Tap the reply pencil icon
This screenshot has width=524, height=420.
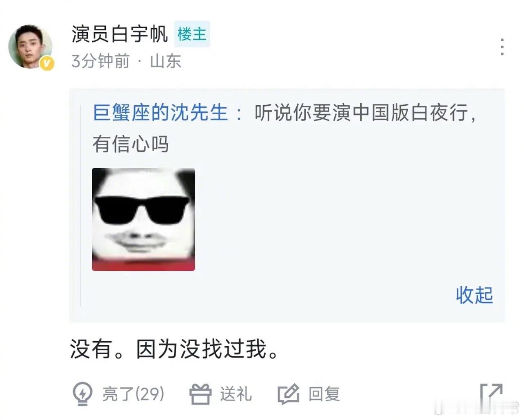click(x=289, y=394)
